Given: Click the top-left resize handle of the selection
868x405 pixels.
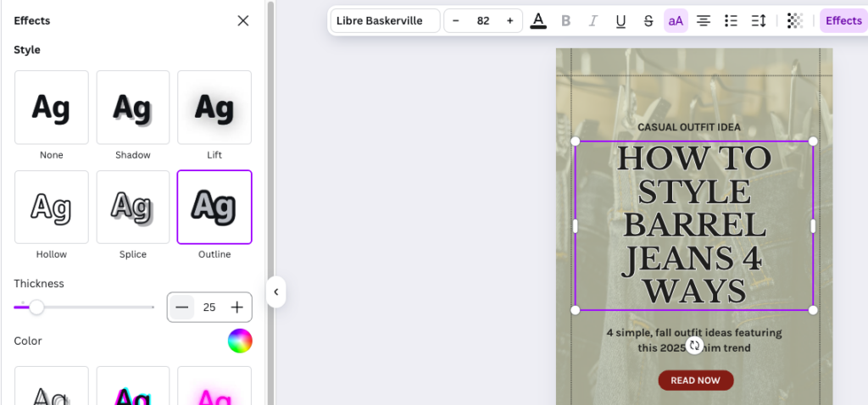Looking at the screenshot, I should click(x=576, y=141).
